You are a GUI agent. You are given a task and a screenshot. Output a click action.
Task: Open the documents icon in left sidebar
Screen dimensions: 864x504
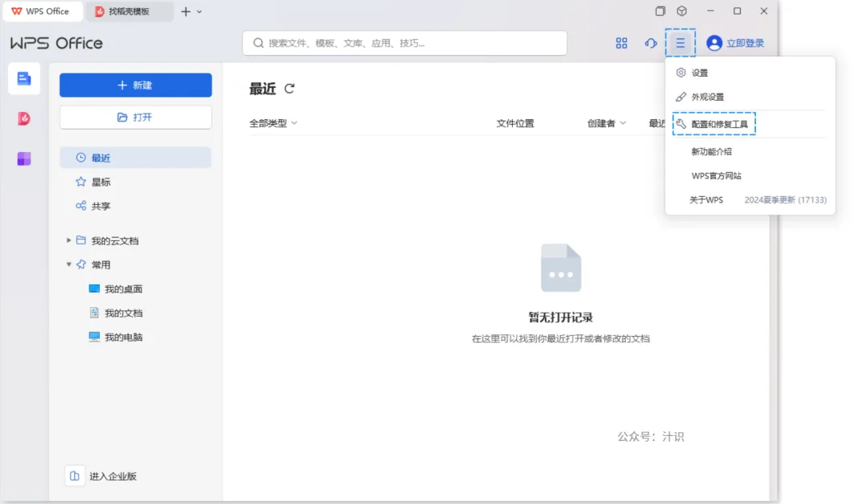click(24, 78)
